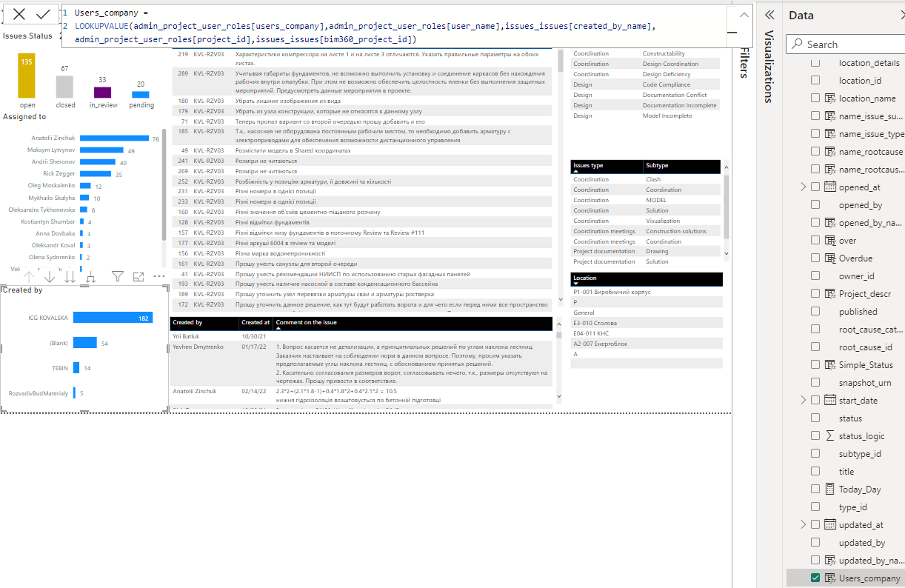The height and width of the screenshot is (588, 905).
Task: Click the magnifier icon in the Data search box
Action: (797, 44)
